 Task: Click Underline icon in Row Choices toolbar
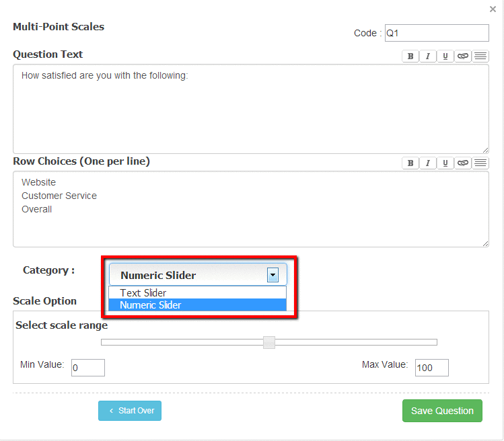(445, 163)
